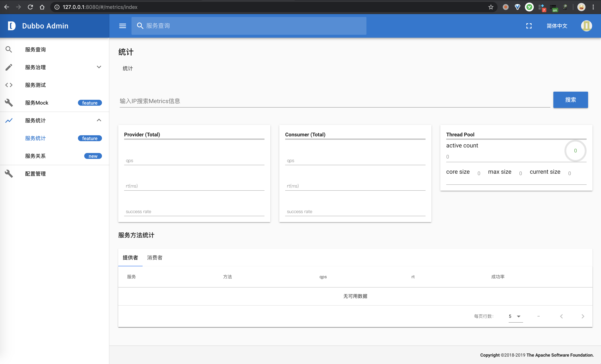Go to next table page
This screenshot has width=601, height=364.
pos(583,316)
